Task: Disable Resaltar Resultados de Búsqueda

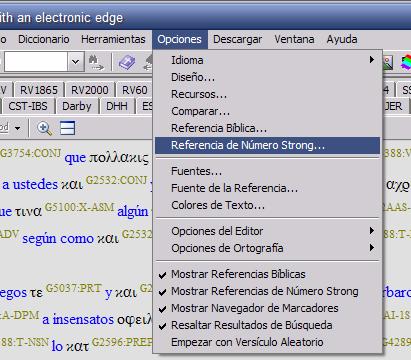Action: (267, 325)
